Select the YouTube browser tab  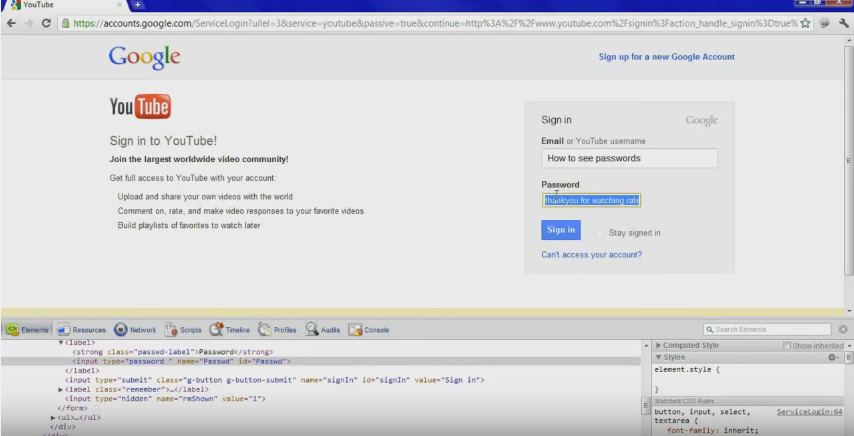[65, 5]
